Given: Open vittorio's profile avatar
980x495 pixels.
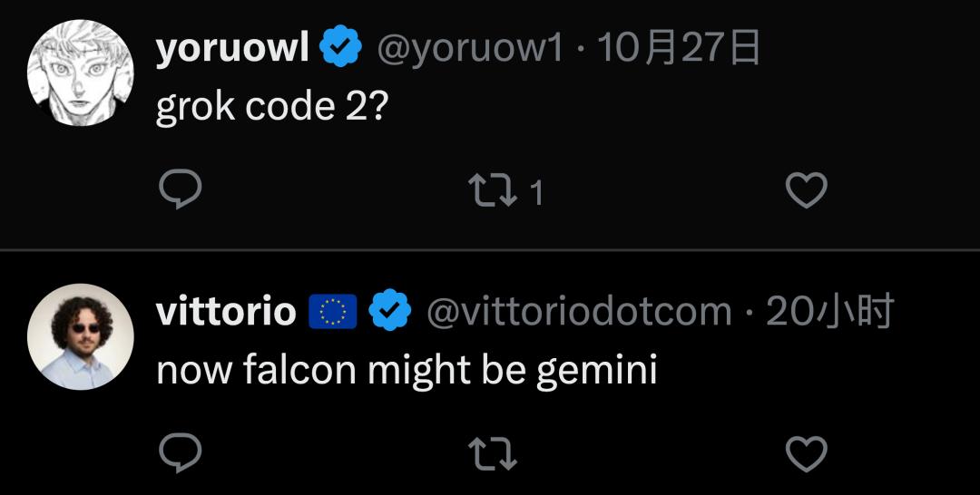Looking at the screenshot, I should [x=81, y=336].
